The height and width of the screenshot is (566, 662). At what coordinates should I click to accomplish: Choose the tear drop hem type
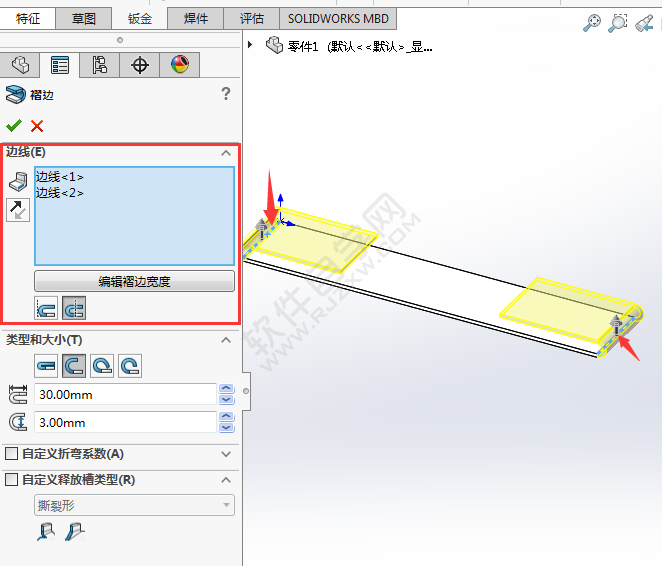point(102,366)
